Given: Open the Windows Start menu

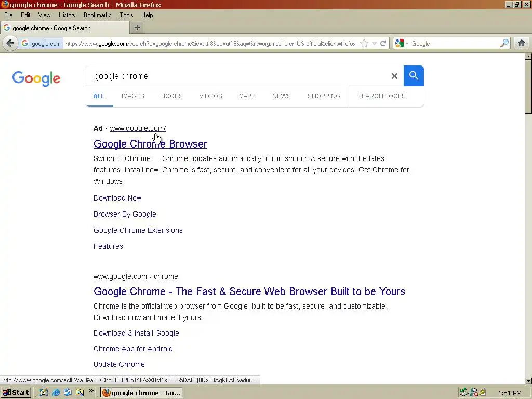Looking at the screenshot, I should point(16,393).
